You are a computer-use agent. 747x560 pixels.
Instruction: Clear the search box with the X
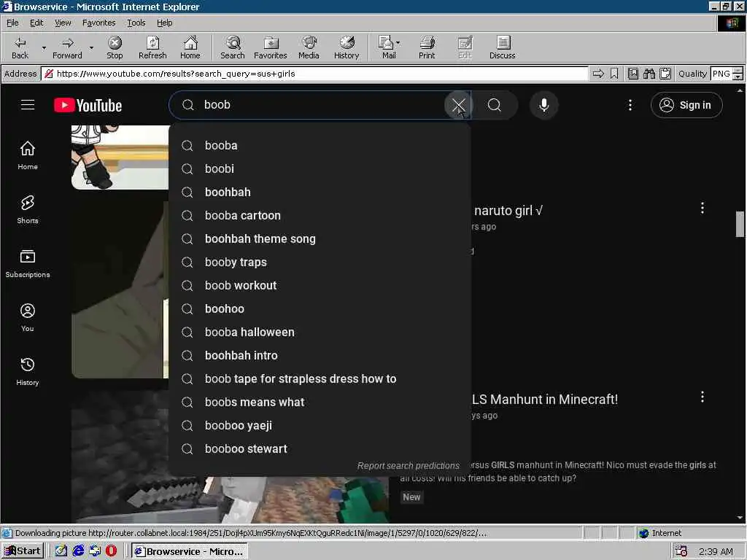[x=458, y=105]
